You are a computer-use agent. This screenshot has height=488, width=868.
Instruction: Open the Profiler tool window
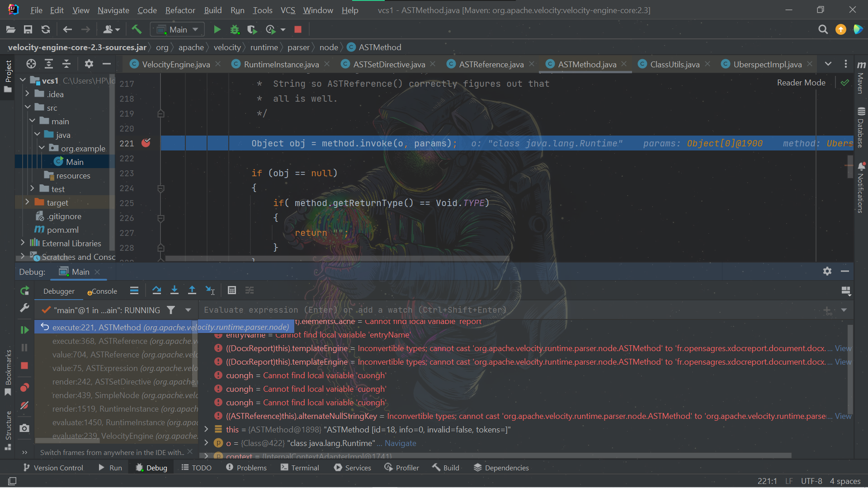point(401,468)
